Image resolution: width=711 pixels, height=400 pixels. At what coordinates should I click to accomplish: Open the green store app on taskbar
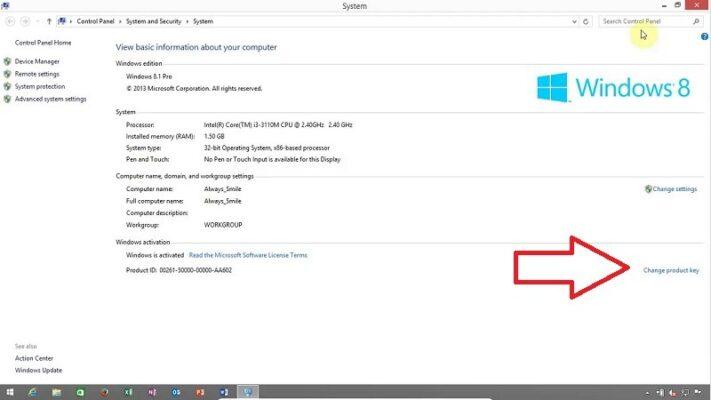80,392
